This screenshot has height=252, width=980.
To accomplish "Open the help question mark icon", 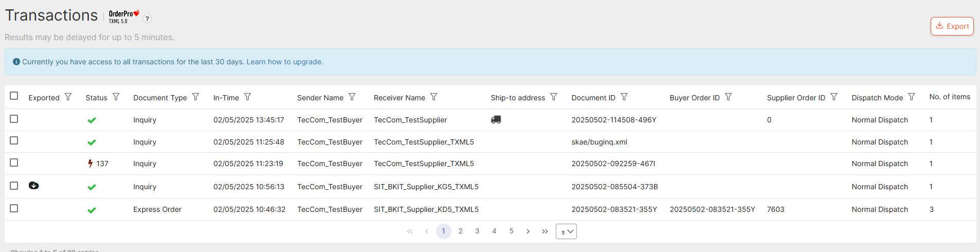I will click(147, 19).
